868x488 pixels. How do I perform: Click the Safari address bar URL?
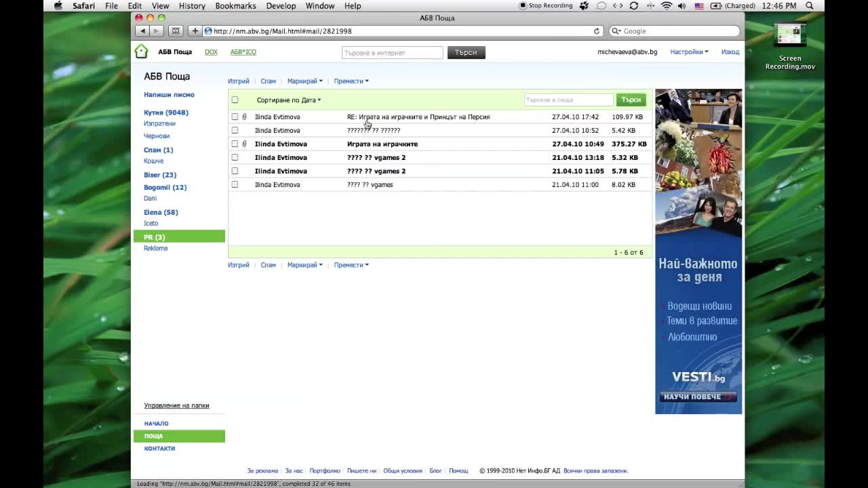403,31
